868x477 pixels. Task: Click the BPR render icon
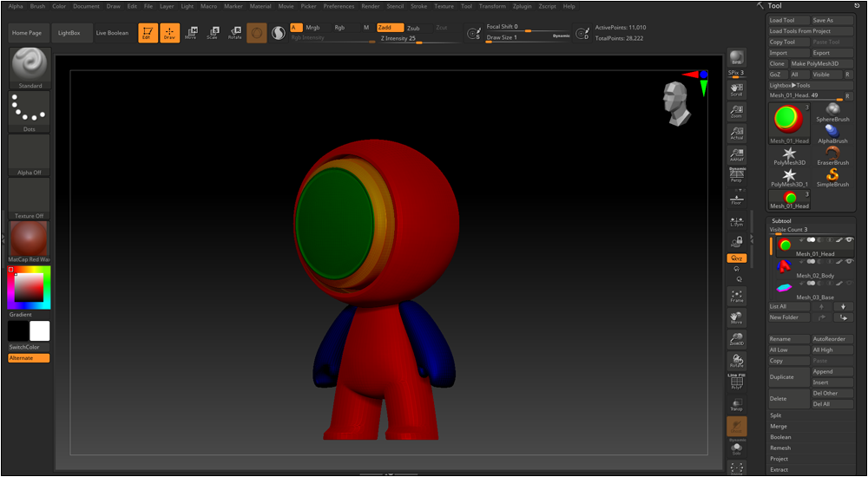[x=736, y=57]
